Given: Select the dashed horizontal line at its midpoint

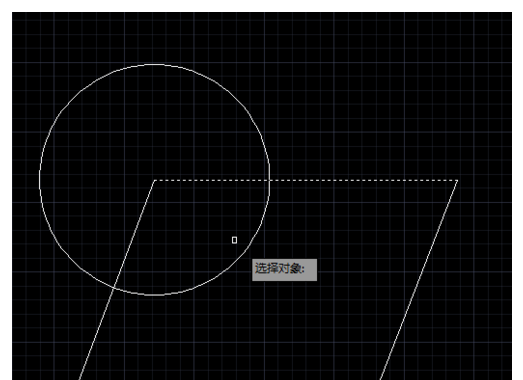Looking at the screenshot, I should click(306, 180).
